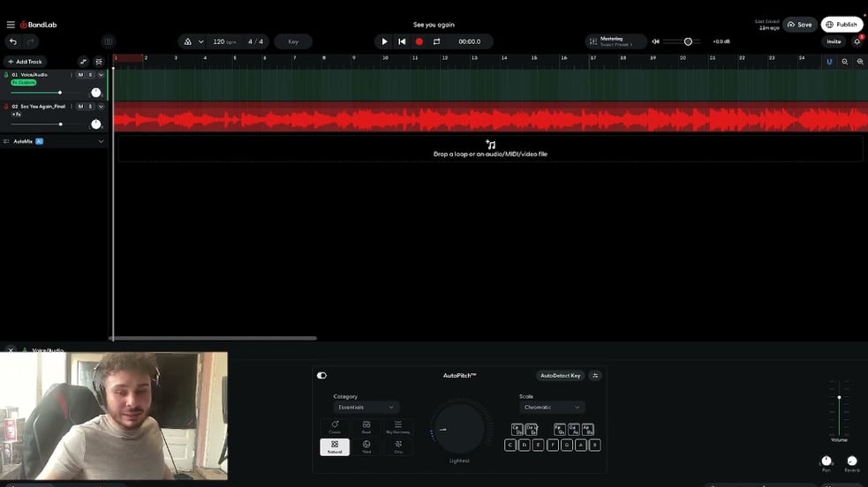The image size is (868, 487).
Task: Click the 4 / 4 time signature
Action: [256, 41]
